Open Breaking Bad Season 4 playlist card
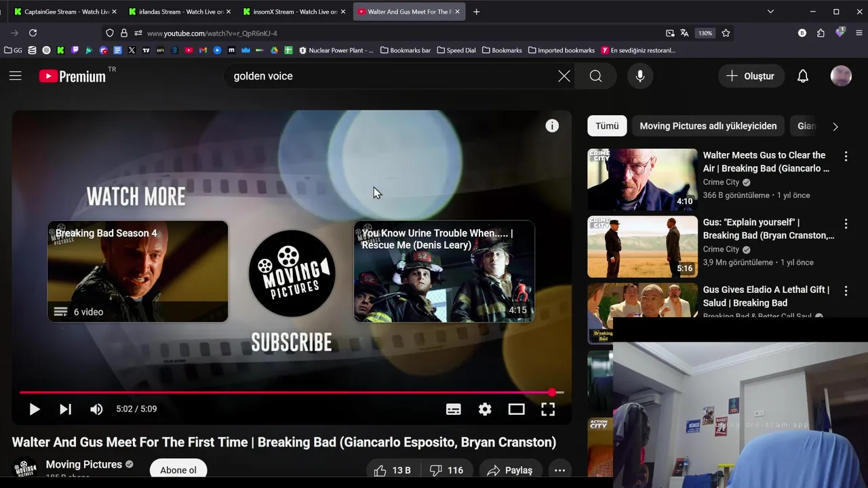 (x=138, y=271)
